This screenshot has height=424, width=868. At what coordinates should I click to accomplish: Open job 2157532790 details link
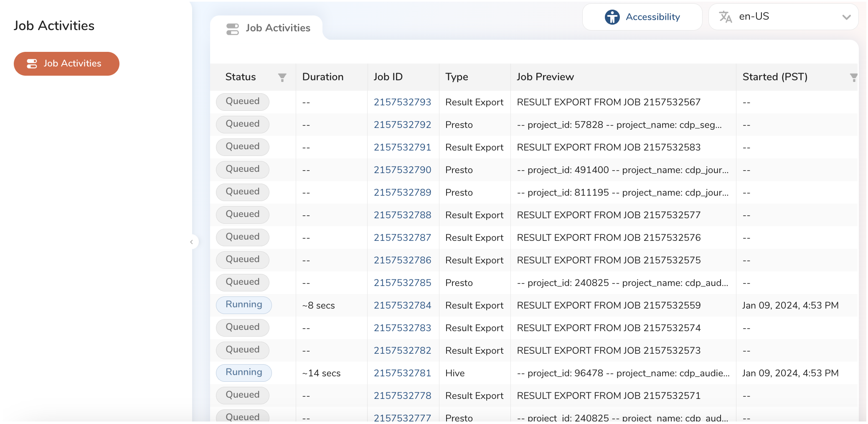click(x=403, y=169)
